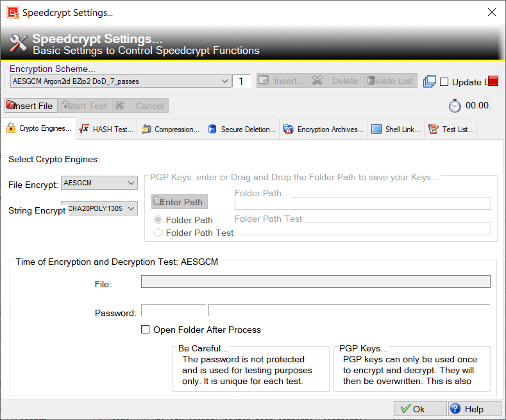Click the Insert File button

pyautogui.click(x=31, y=106)
